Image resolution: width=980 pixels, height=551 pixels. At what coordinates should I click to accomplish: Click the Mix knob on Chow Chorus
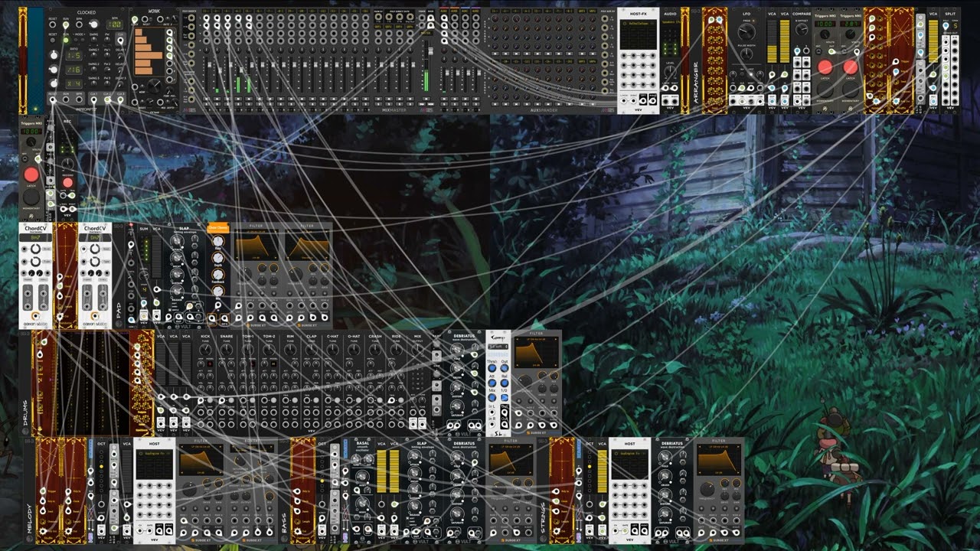pos(217,291)
